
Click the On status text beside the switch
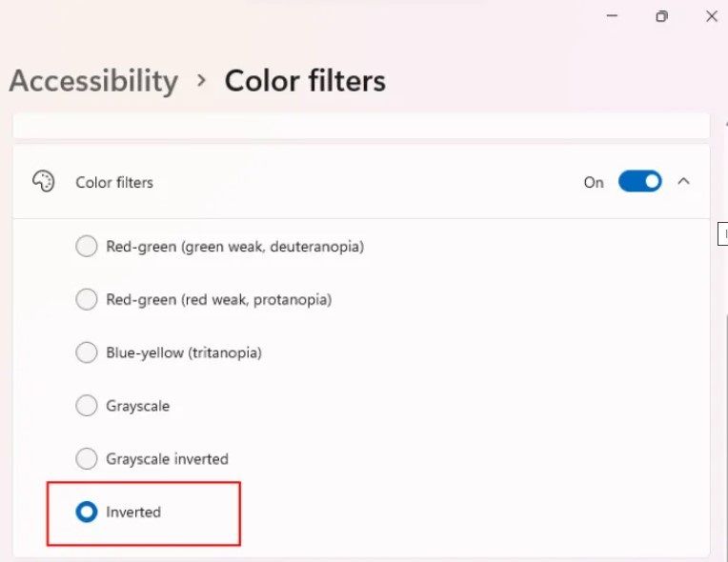pyautogui.click(x=594, y=182)
